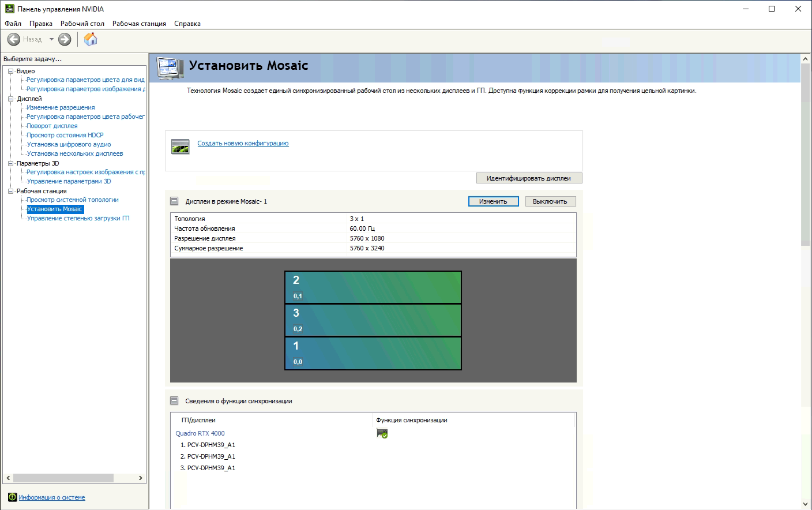The height and width of the screenshot is (510, 812).
Task: Click the Quadro RTX 4000 link
Action: (200, 433)
